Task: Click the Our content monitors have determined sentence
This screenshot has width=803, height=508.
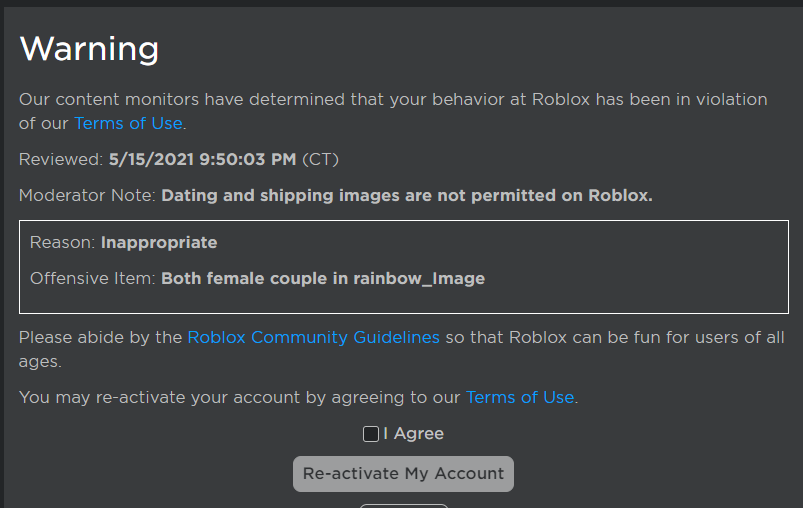Action: [x=392, y=100]
